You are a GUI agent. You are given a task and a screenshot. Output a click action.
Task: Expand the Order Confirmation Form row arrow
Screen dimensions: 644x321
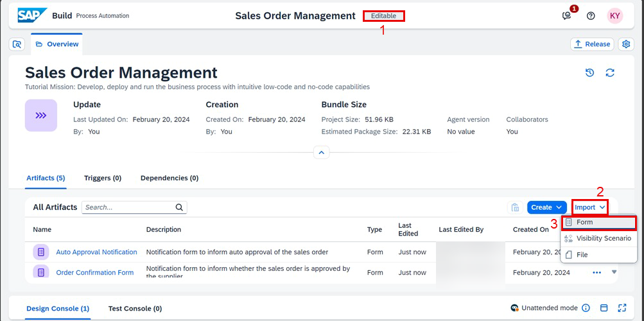point(614,272)
